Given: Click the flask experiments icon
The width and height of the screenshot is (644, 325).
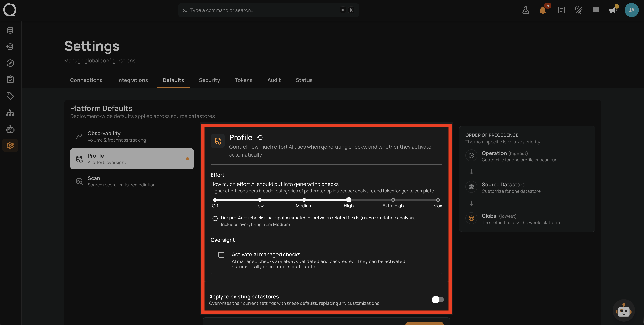Looking at the screenshot, I should pyautogui.click(x=526, y=10).
